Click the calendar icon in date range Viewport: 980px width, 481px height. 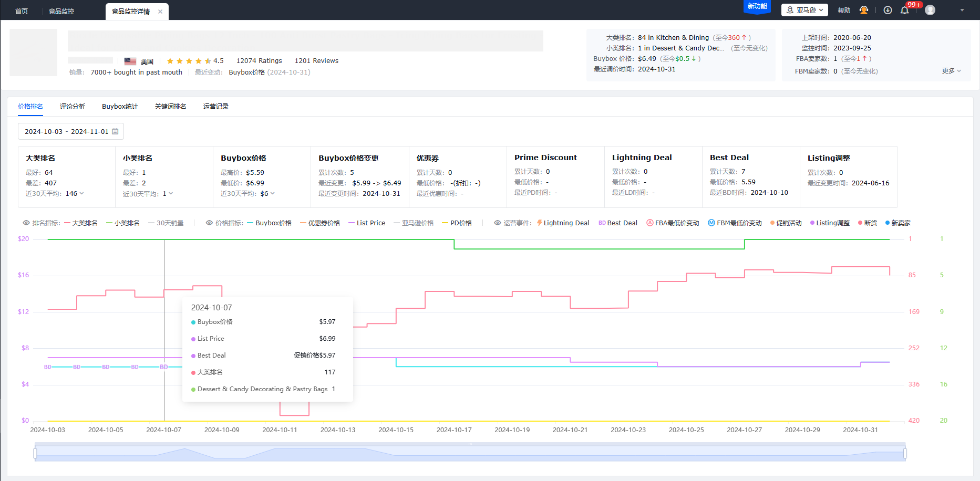point(115,131)
